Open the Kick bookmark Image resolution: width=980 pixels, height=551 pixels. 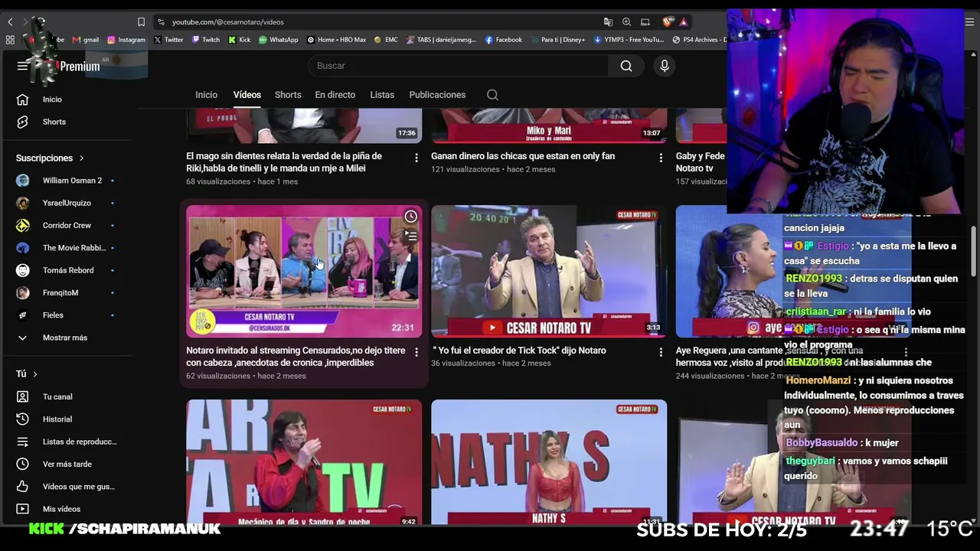240,40
